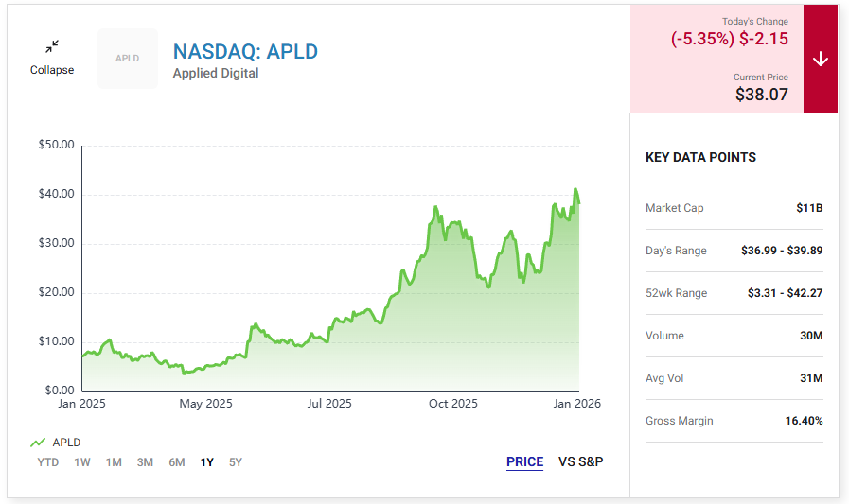The image size is (849, 504).
Task: Click the Volume label
Action: tap(664, 336)
